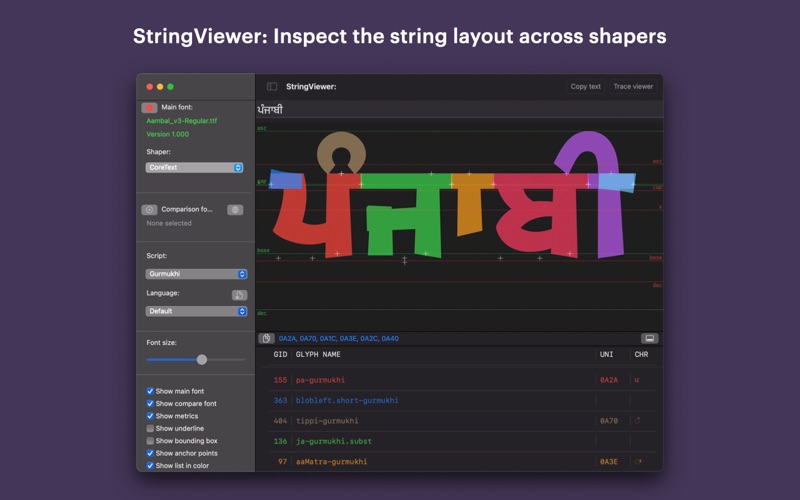Click GID 404 cell

pos(280,421)
